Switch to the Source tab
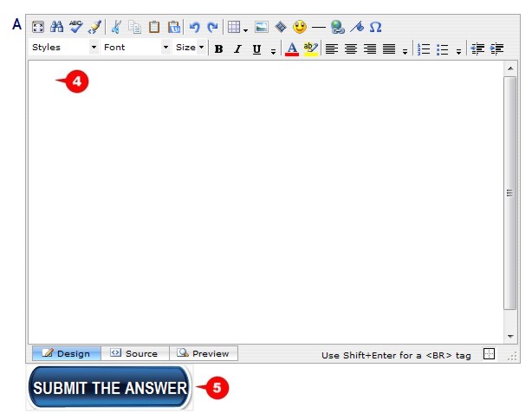532x413 pixels. 135,353
